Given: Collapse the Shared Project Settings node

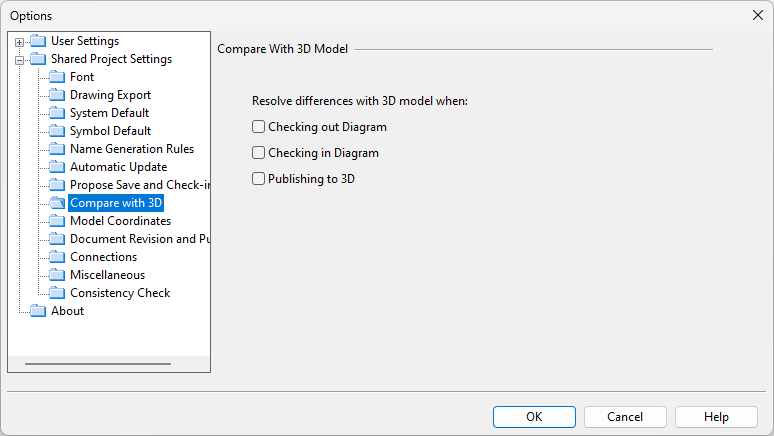Looking at the screenshot, I should point(19,60).
